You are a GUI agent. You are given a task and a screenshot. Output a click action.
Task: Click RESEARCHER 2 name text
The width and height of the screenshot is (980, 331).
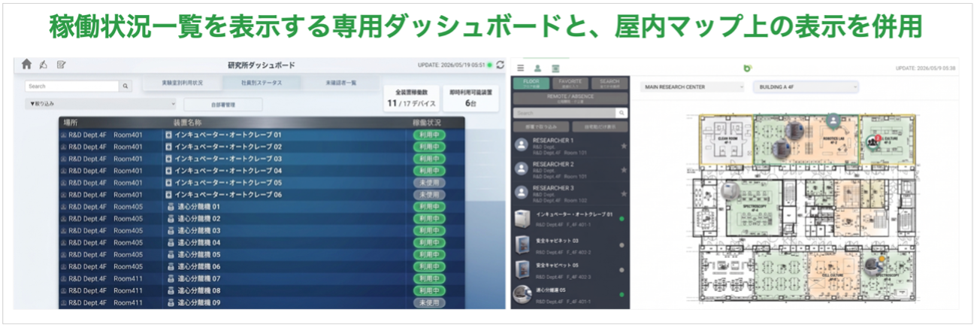point(552,164)
